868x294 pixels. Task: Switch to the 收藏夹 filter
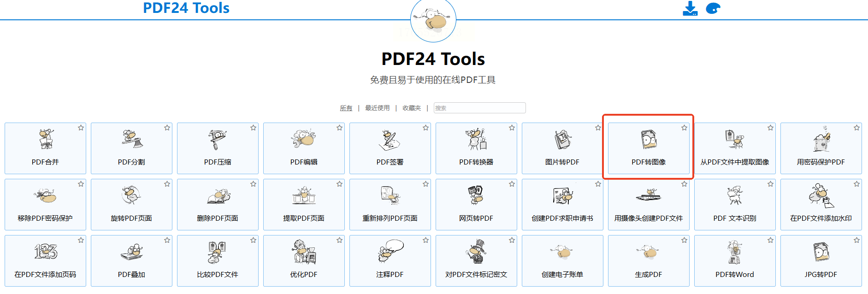(412, 108)
